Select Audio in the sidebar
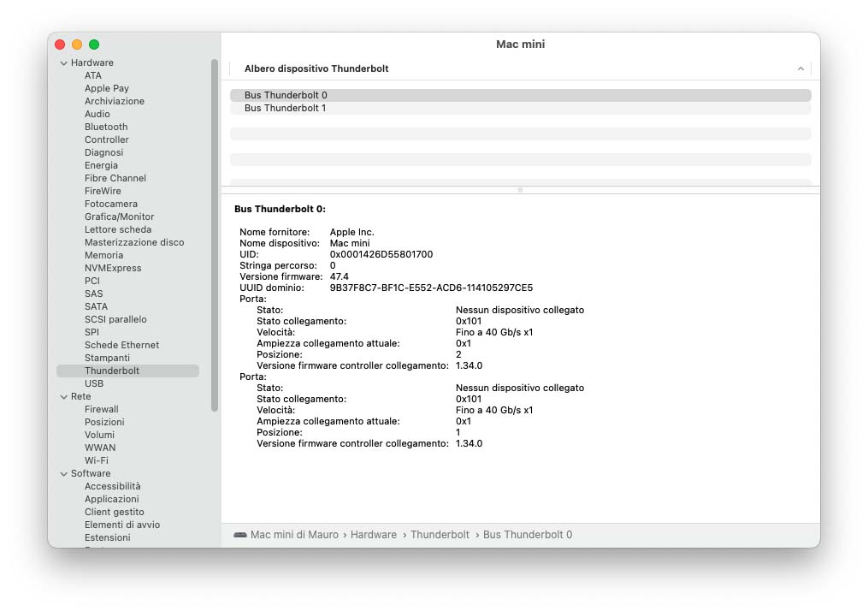This screenshot has height=611, width=868. pyautogui.click(x=97, y=114)
